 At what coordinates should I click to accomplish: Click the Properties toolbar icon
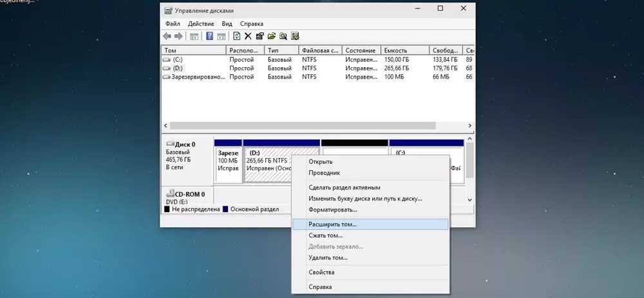coord(260,36)
